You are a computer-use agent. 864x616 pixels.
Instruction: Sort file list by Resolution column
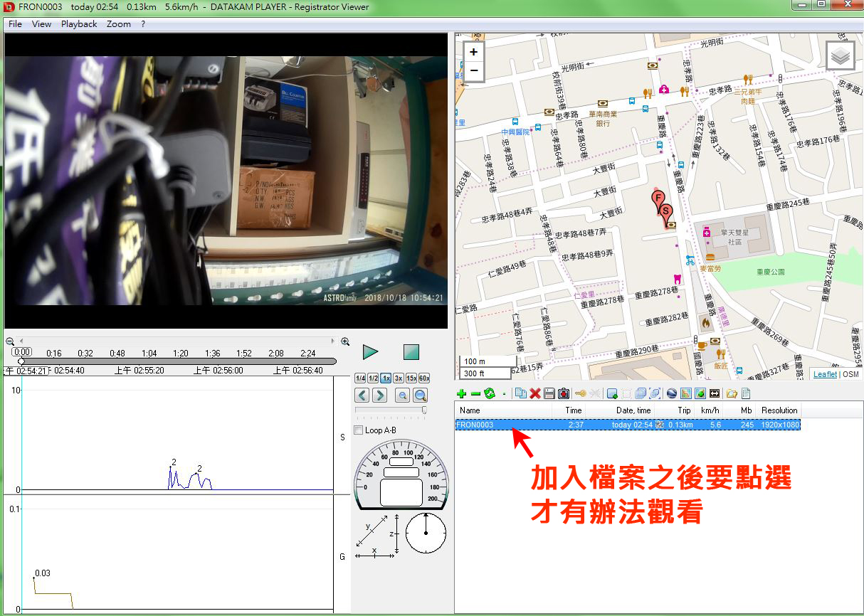click(779, 410)
